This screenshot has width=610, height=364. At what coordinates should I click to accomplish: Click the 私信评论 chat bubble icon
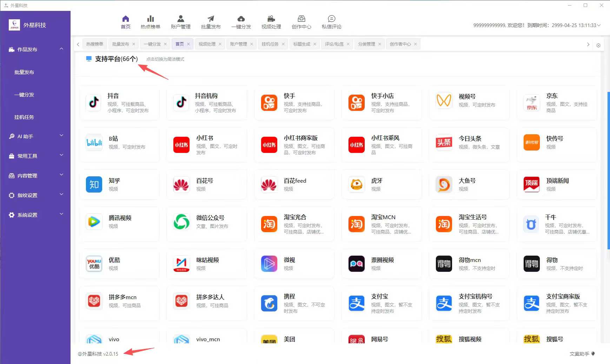[x=331, y=19]
